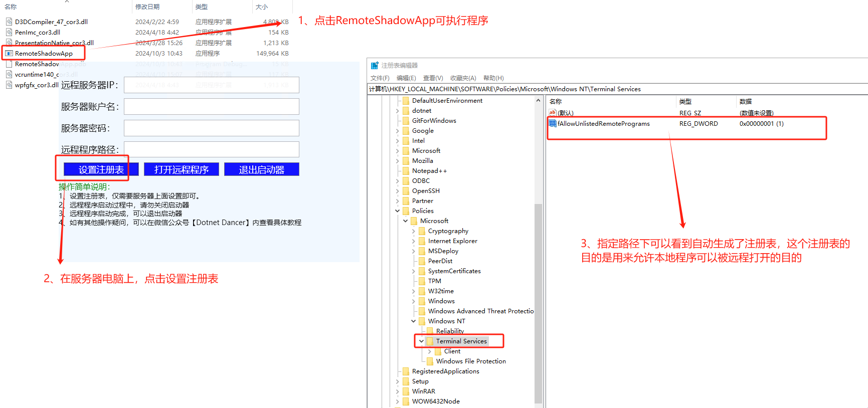Click the (默认) string value icon
Screen dimensions: 868x408
[553, 113]
